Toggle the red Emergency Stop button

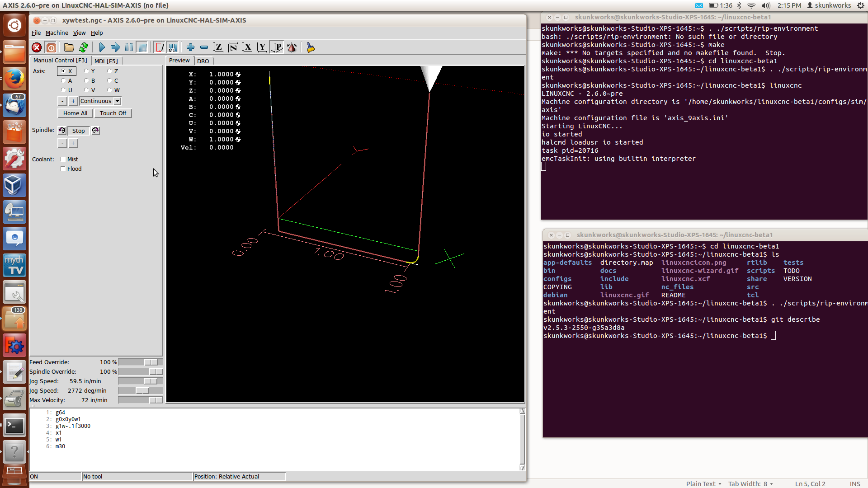click(37, 47)
